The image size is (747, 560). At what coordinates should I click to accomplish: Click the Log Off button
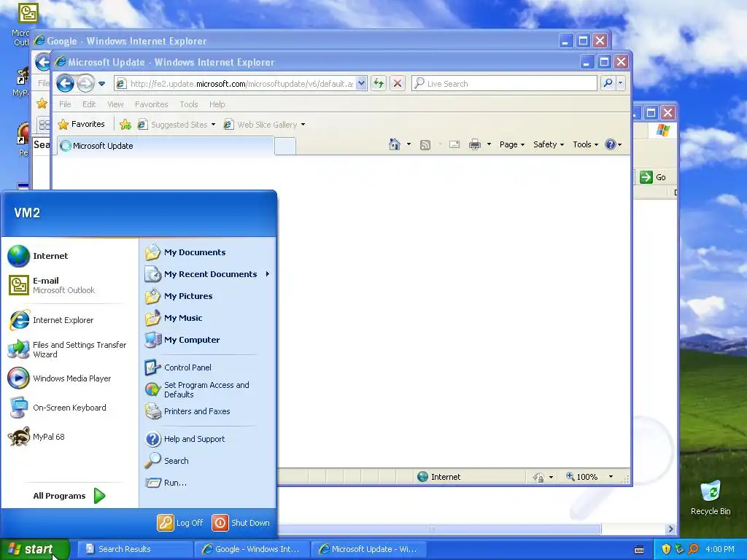pos(180,522)
